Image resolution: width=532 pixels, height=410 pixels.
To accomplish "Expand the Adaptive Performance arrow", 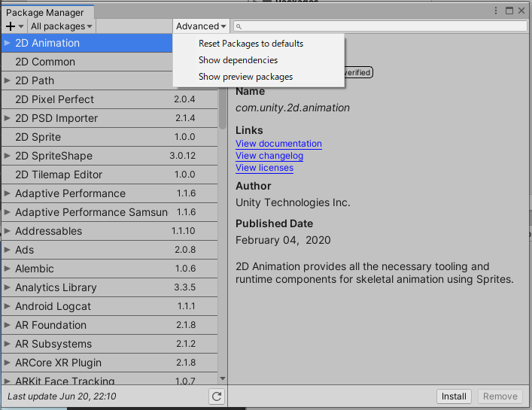I will tap(7, 193).
